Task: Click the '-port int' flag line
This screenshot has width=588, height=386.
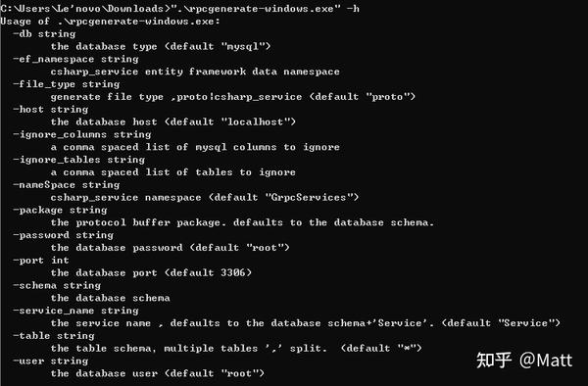Action: [x=41, y=260]
